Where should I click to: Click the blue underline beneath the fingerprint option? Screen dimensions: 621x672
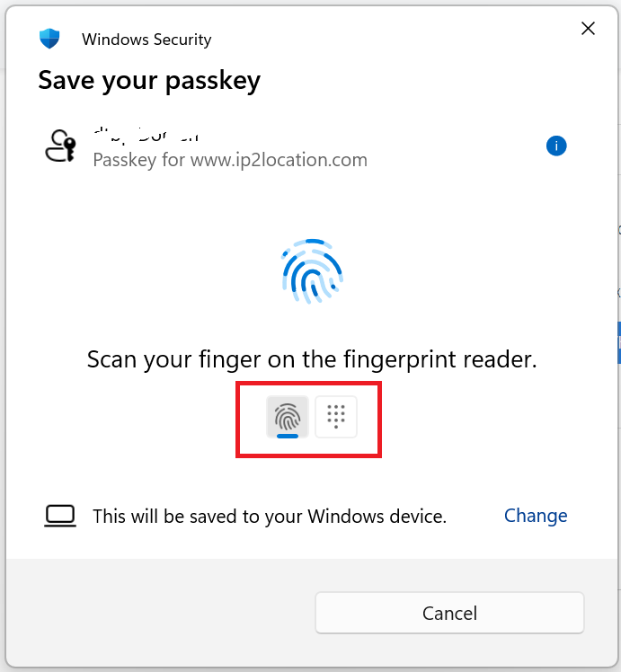tap(288, 436)
